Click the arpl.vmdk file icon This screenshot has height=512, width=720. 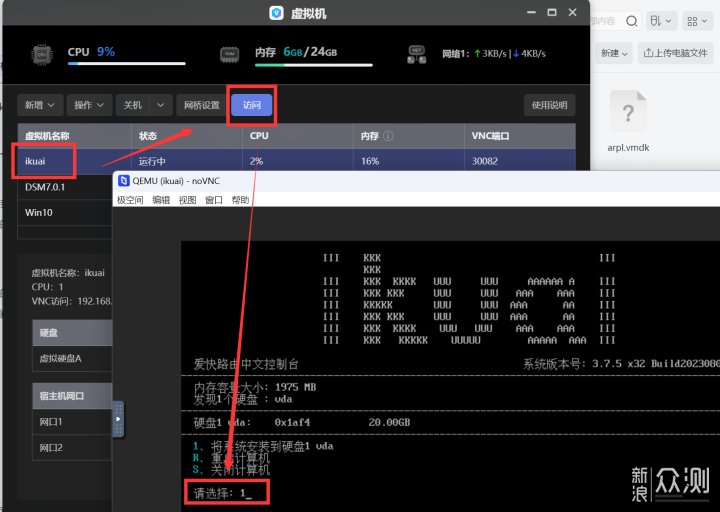pos(628,112)
